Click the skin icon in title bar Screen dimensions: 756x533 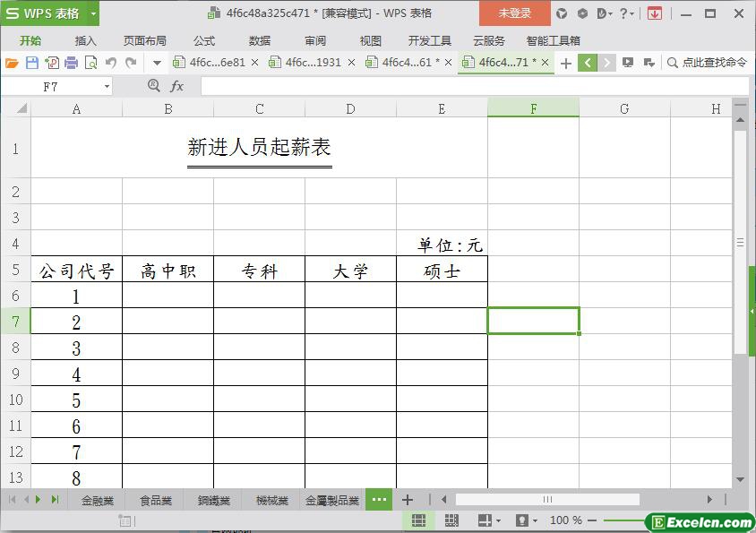[x=562, y=13]
